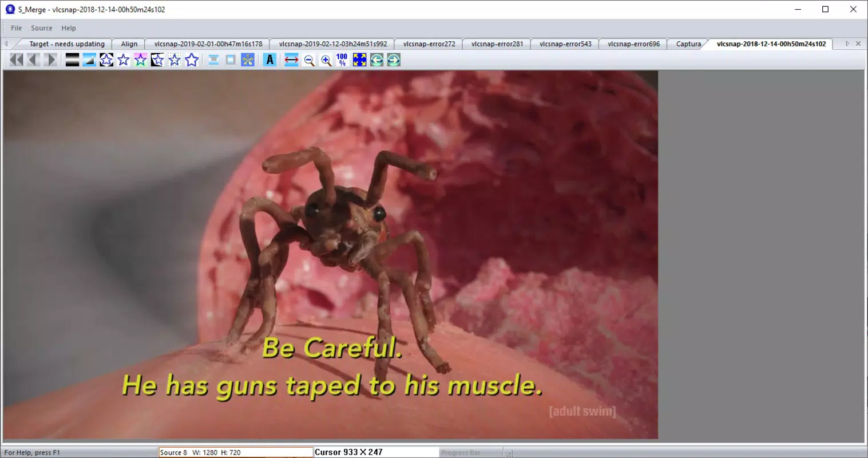Click the Progress Bar in status bar
This screenshot has width=868, height=458.
coord(461,453)
